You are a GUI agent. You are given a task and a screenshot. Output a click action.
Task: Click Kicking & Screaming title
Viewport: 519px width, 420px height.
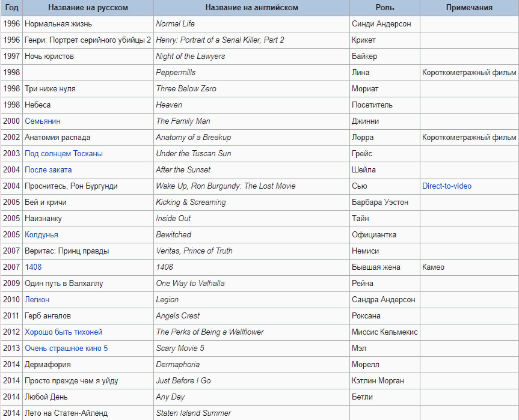(191, 202)
